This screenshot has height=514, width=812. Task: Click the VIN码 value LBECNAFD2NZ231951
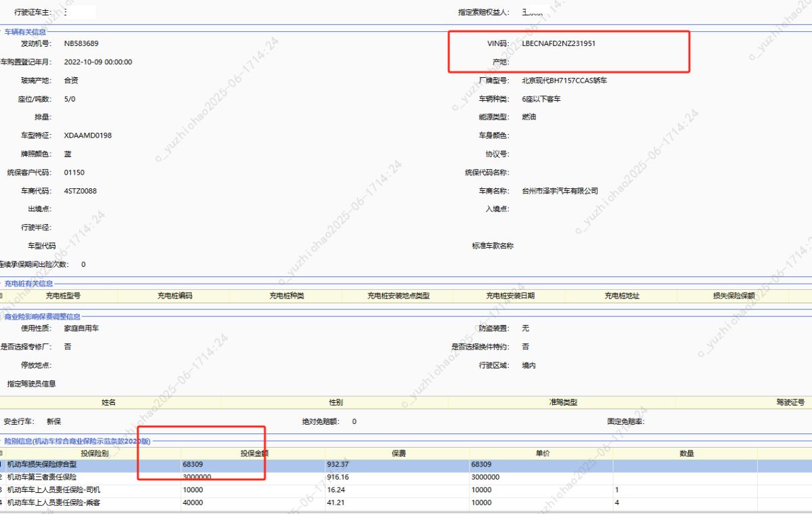point(559,43)
